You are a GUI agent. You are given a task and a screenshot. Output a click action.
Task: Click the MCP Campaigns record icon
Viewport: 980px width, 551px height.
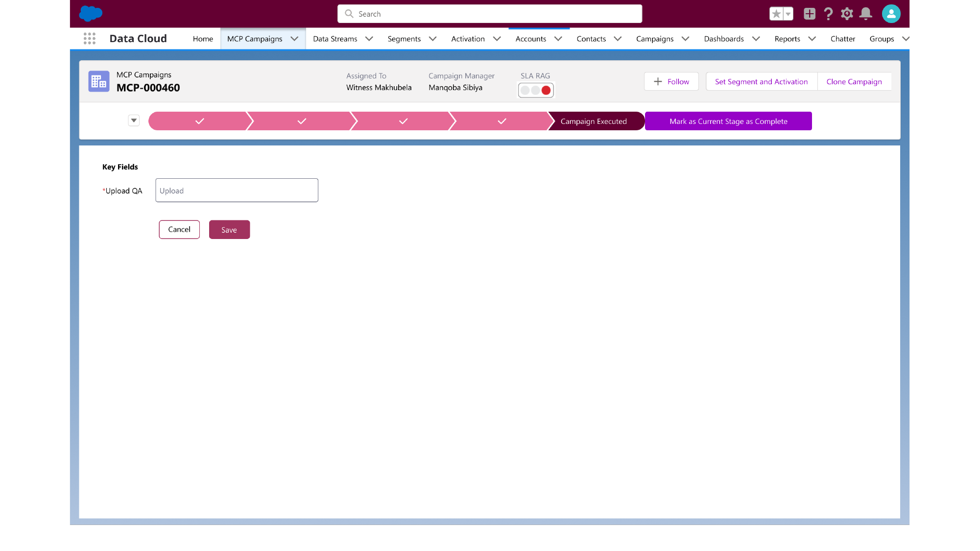[x=99, y=81]
